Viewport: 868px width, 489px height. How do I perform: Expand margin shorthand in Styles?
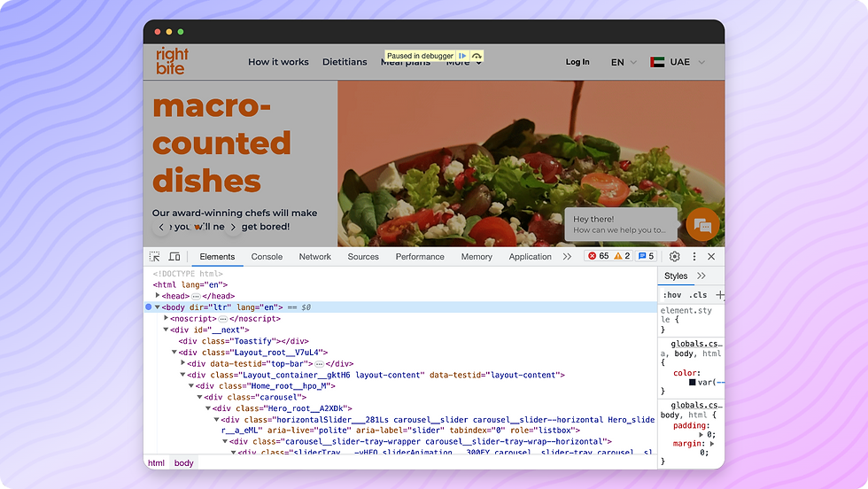coord(712,444)
